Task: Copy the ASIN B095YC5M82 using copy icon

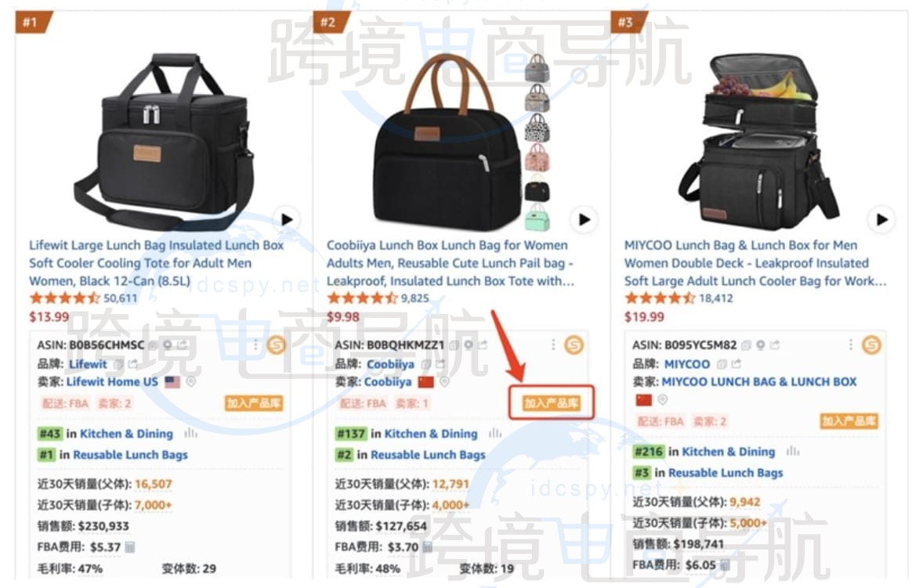Action: (x=746, y=345)
